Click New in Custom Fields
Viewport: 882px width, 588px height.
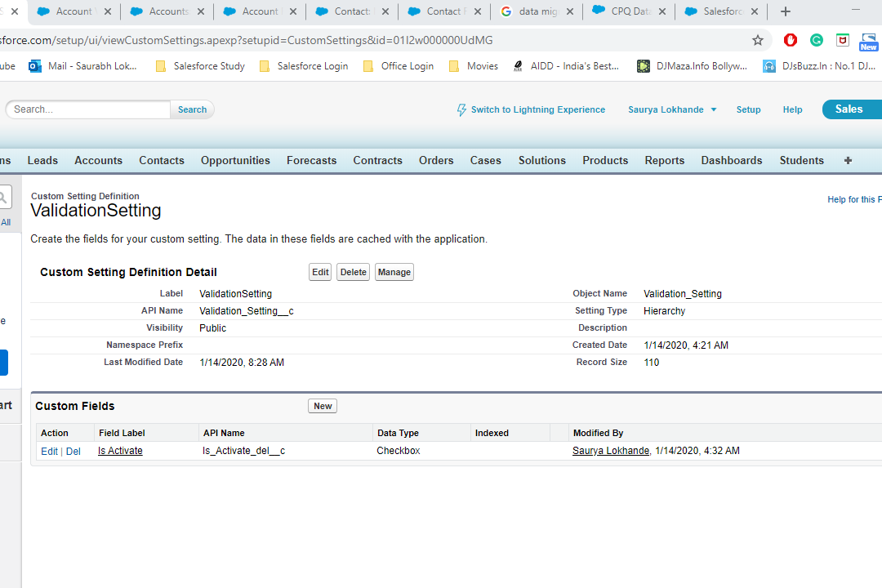coord(323,406)
